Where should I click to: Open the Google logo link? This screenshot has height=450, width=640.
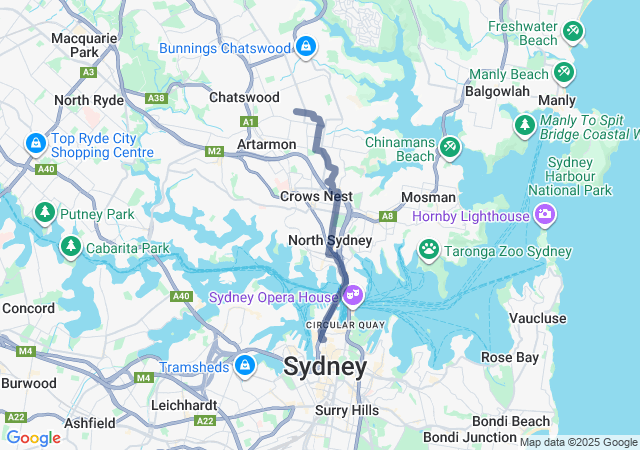tap(33, 438)
